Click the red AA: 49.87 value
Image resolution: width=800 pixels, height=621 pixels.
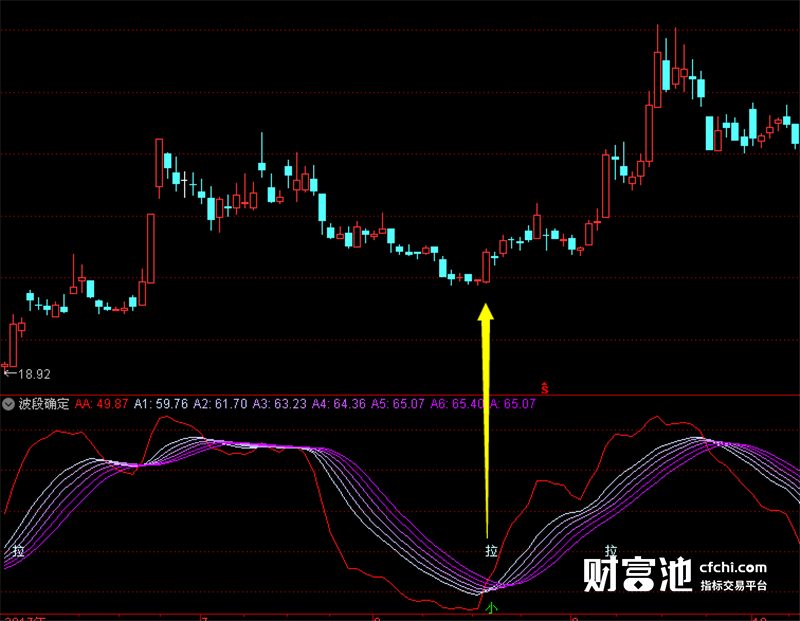coord(102,404)
